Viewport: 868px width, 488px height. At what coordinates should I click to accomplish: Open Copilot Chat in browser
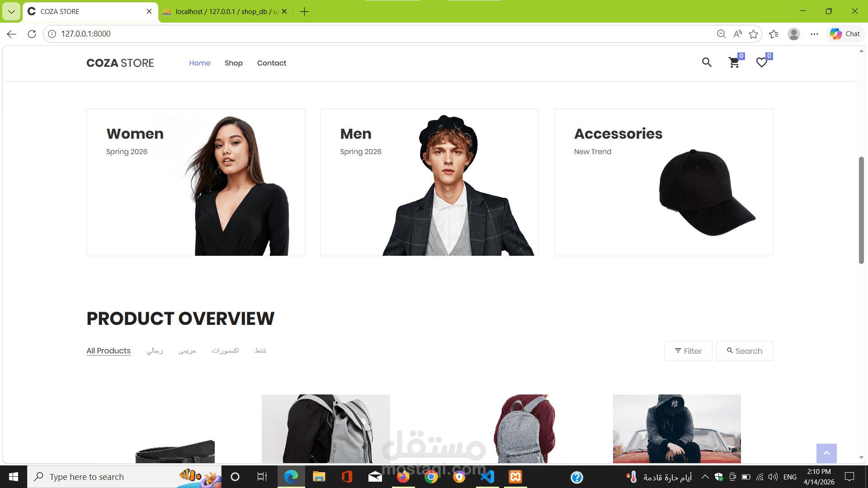pos(845,34)
